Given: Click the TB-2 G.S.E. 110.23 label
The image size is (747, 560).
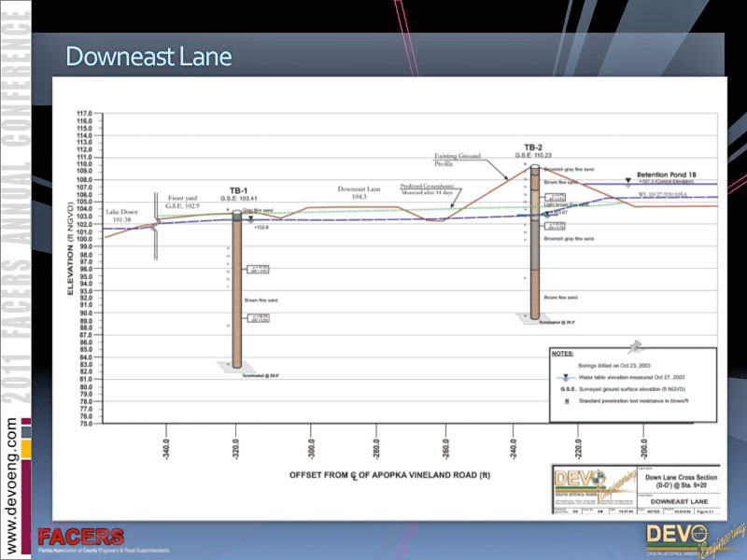Looking at the screenshot, I should [x=533, y=151].
